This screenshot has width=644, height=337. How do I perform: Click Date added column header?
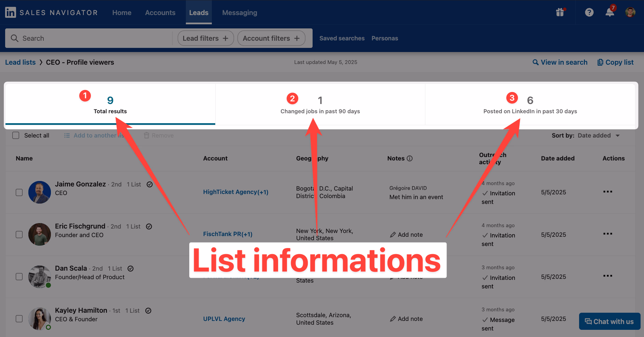558,158
